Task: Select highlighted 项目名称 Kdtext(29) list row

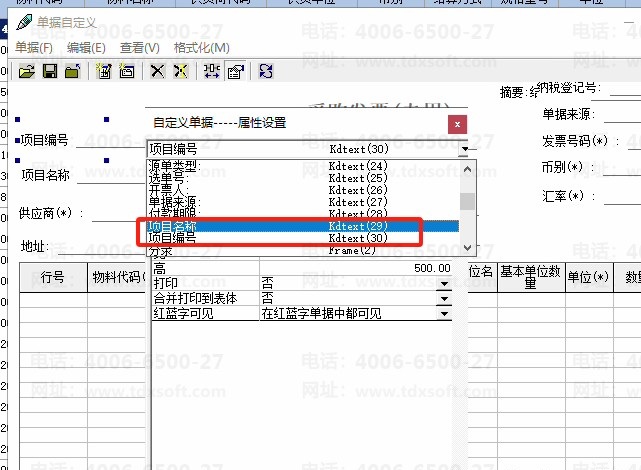Action: point(303,226)
